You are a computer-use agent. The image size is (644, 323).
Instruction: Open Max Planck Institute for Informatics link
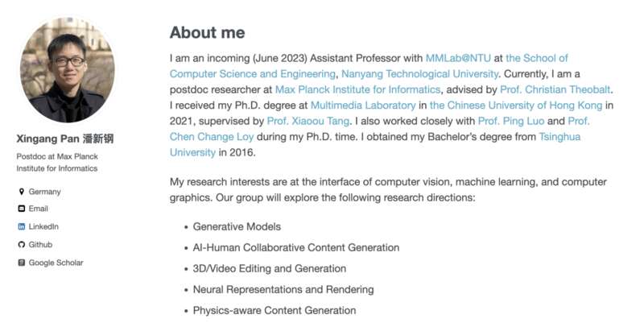coord(357,89)
